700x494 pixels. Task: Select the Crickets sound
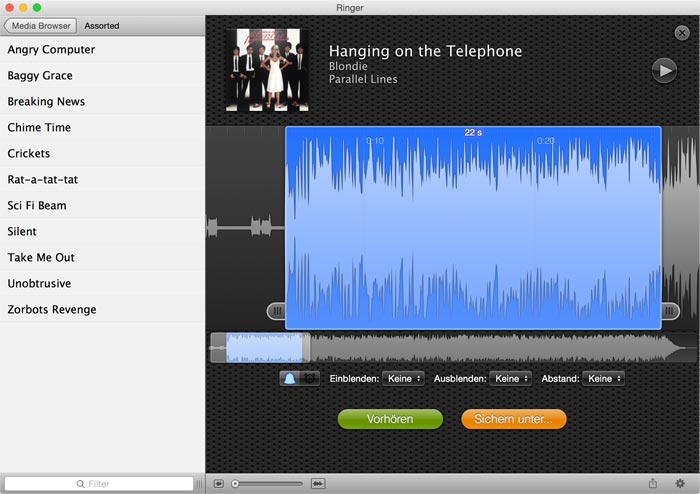[102, 153]
